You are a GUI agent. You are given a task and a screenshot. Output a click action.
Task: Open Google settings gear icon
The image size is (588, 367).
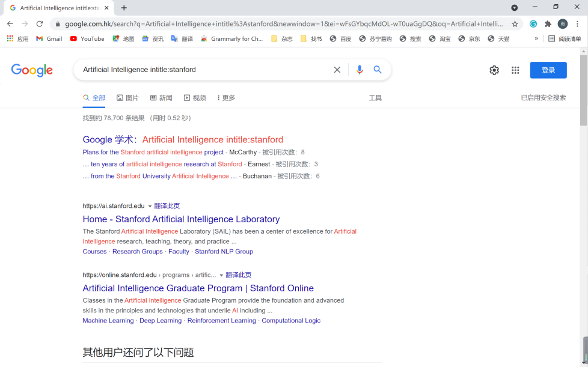click(494, 70)
